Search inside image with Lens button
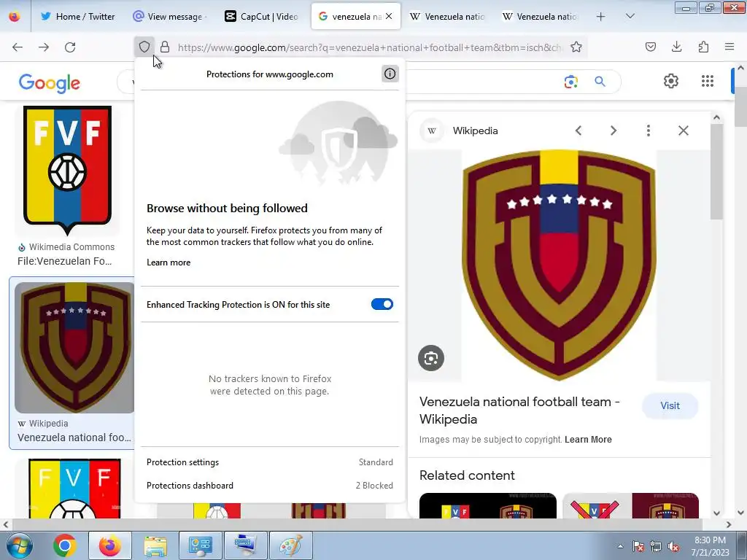 [x=431, y=358]
